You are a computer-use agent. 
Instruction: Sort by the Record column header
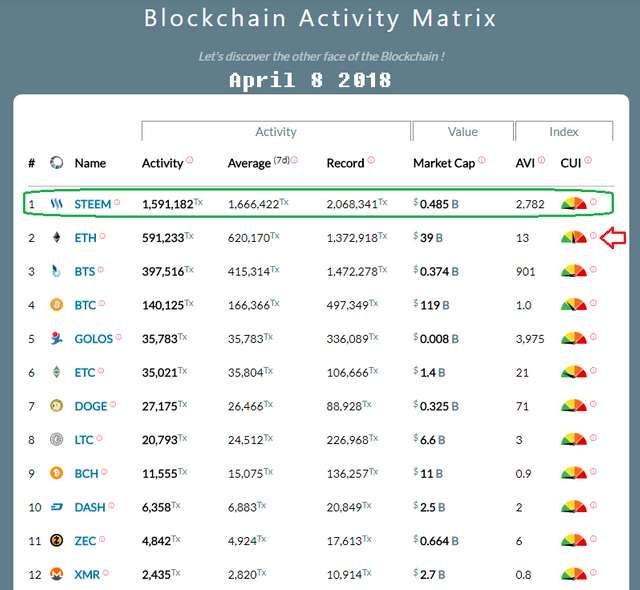pos(345,163)
